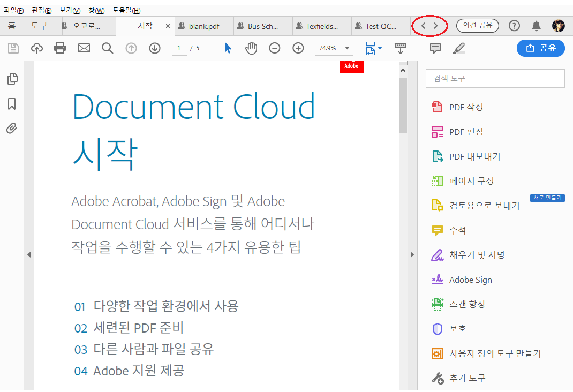Viewport: 573px width, 392px height.
Task: Open the 스캔 향상 tool
Action: [458, 304]
